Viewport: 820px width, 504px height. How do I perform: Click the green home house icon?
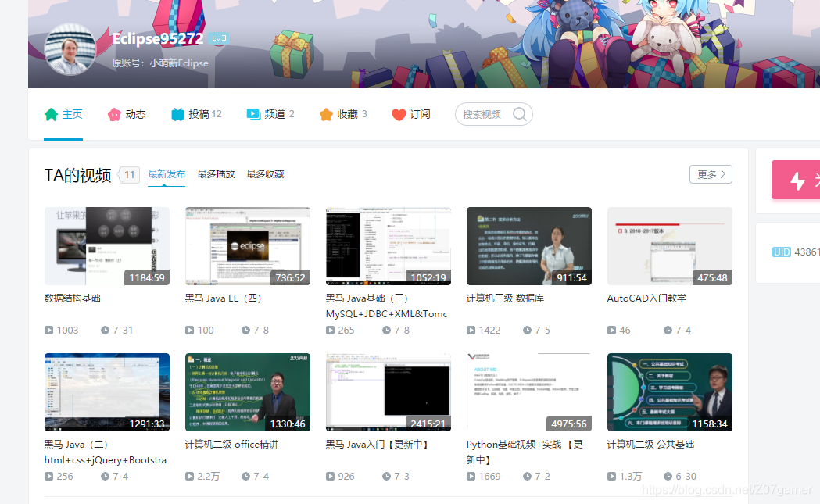click(x=52, y=115)
